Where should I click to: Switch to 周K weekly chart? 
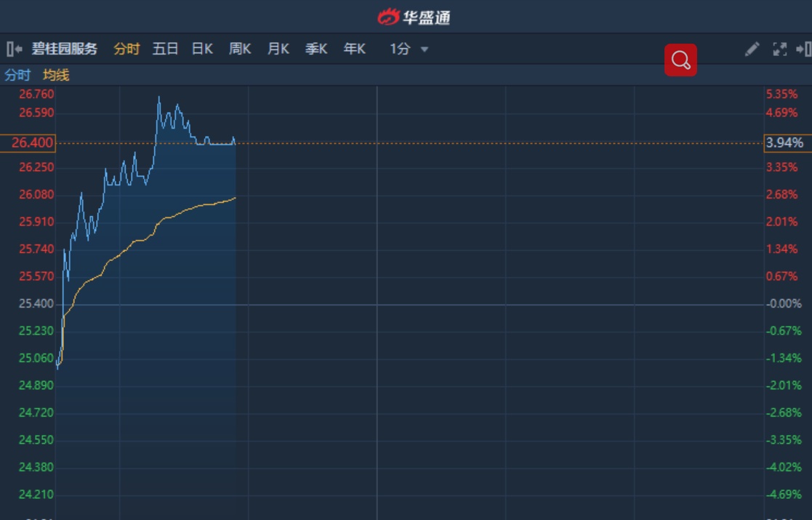(x=240, y=49)
